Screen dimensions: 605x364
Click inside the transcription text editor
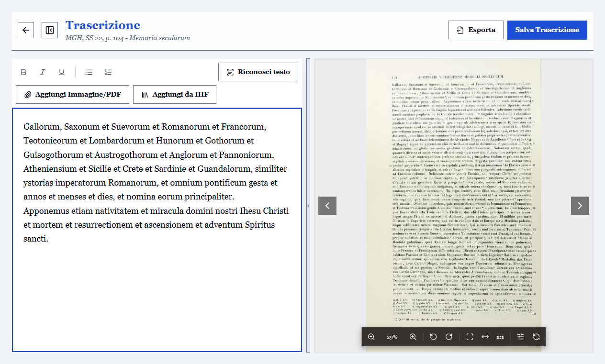click(x=157, y=230)
